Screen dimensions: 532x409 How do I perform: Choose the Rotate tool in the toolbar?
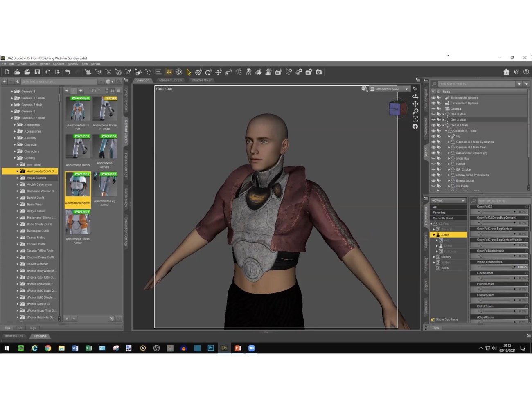(209, 72)
